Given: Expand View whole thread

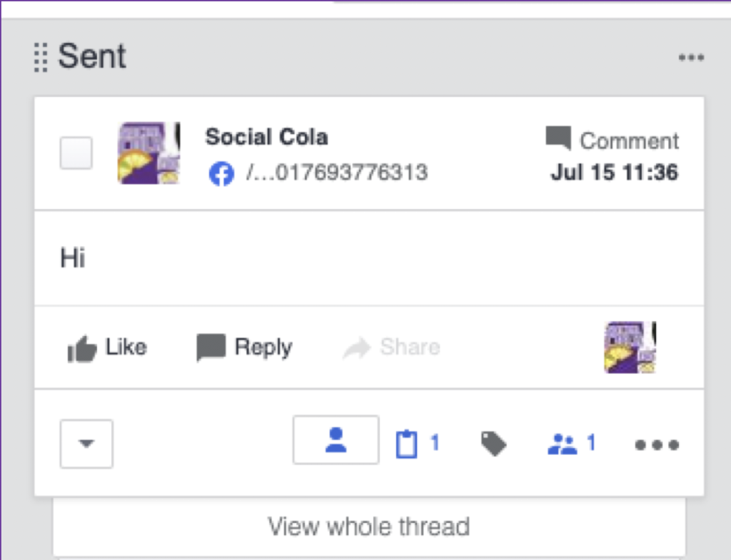Looking at the screenshot, I should coord(368,527).
